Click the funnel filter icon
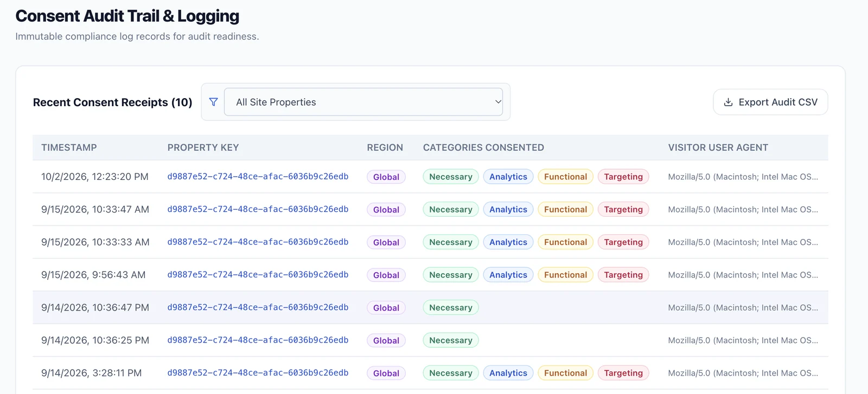This screenshot has width=868, height=394. 214,102
